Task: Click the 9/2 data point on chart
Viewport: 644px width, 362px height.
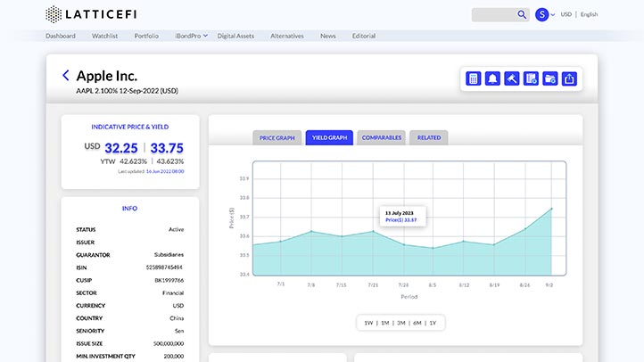Action: point(551,209)
